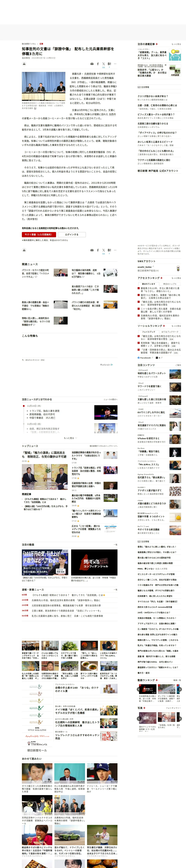Open ranking item ニトリ会長が夢に見た風景
186x868 pixels.
click(160, 310)
